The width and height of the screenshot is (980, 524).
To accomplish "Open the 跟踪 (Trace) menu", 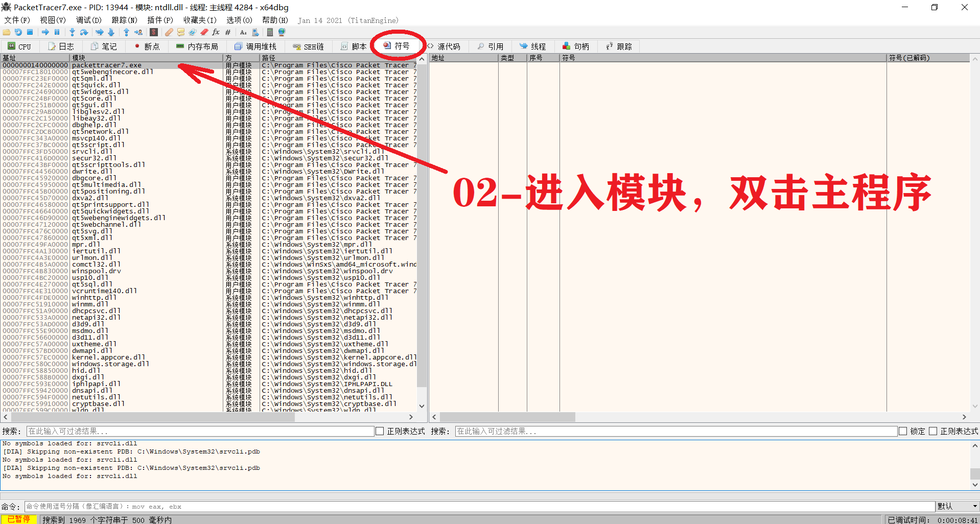I will pos(124,20).
